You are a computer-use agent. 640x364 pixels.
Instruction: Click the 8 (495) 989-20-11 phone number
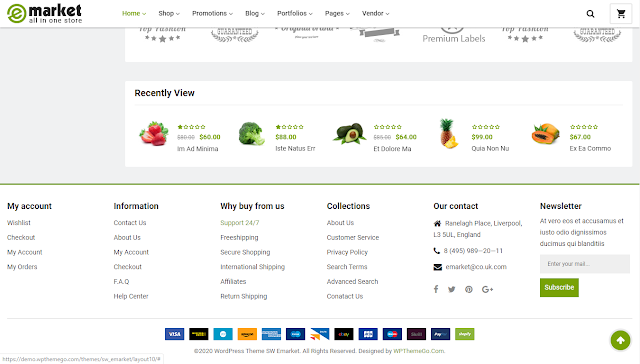pyautogui.click(x=473, y=251)
